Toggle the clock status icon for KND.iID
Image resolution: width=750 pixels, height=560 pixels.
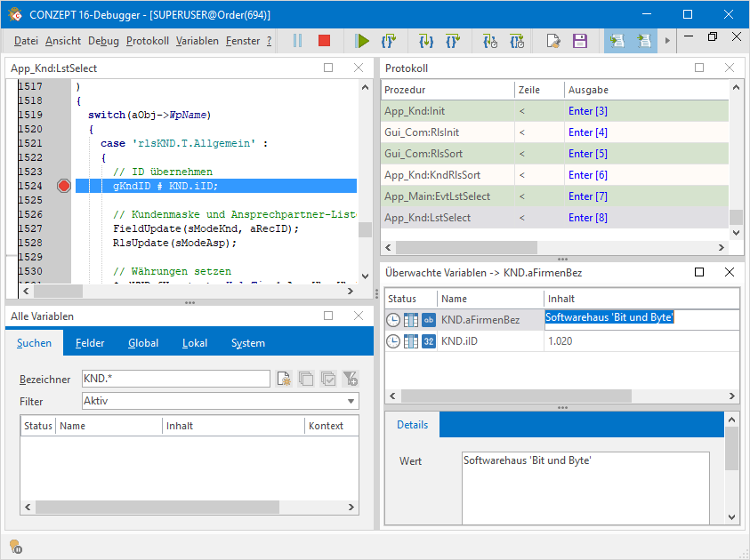(x=393, y=341)
